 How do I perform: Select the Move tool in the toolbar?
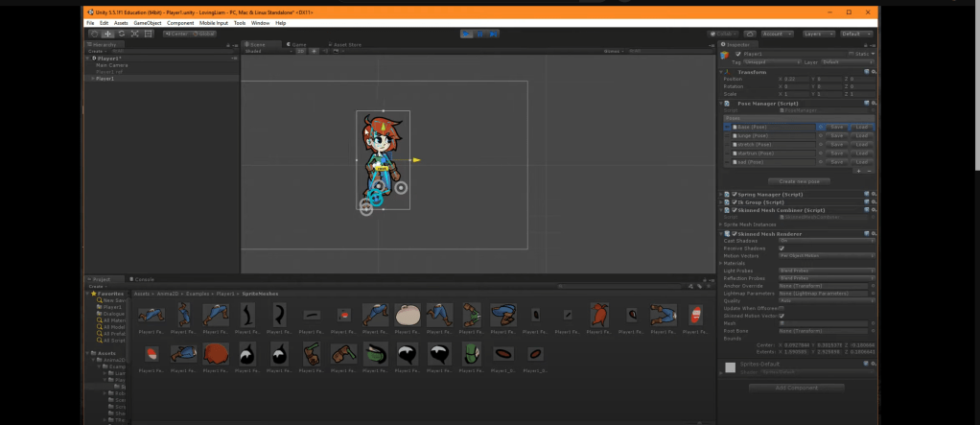[x=107, y=34]
